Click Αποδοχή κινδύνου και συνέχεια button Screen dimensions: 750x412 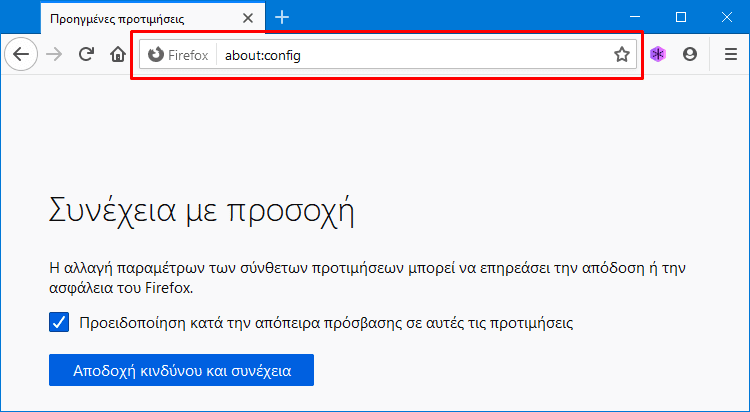point(181,370)
